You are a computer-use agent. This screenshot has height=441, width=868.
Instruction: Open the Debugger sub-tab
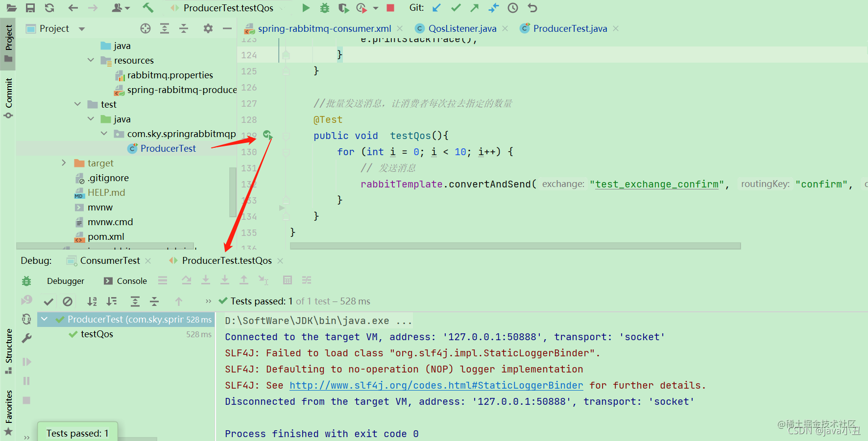(66, 281)
